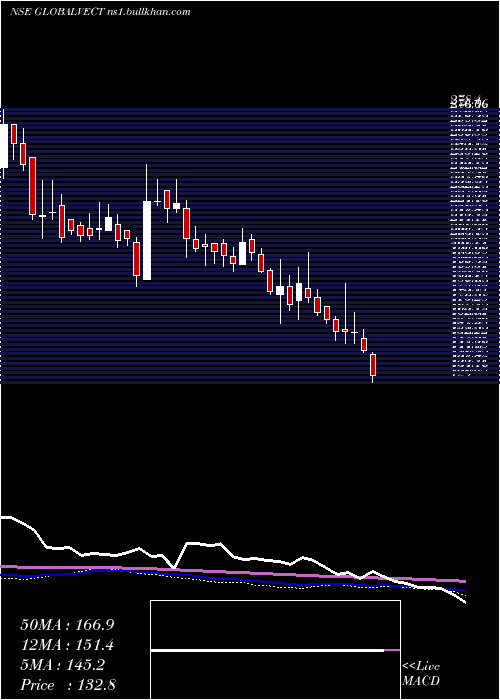Select the 12MA : 151.4 value
Viewport: 500px width, 700px height.
[x=67, y=645]
